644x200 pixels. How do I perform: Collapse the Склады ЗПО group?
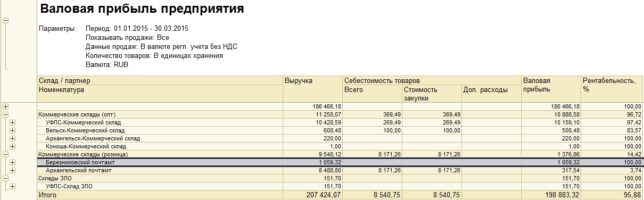tap(6, 178)
